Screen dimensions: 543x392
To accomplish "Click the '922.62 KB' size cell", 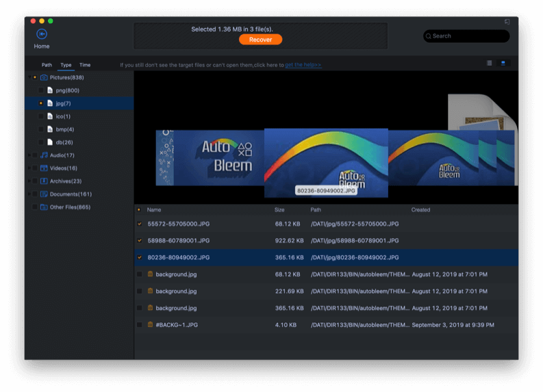I will (x=289, y=240).
